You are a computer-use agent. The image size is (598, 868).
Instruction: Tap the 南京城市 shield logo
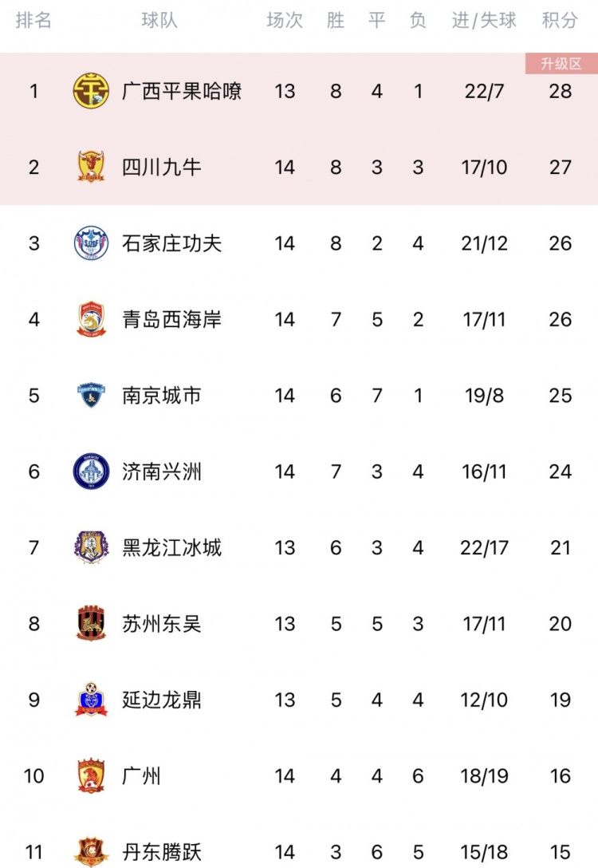[91, 395]
